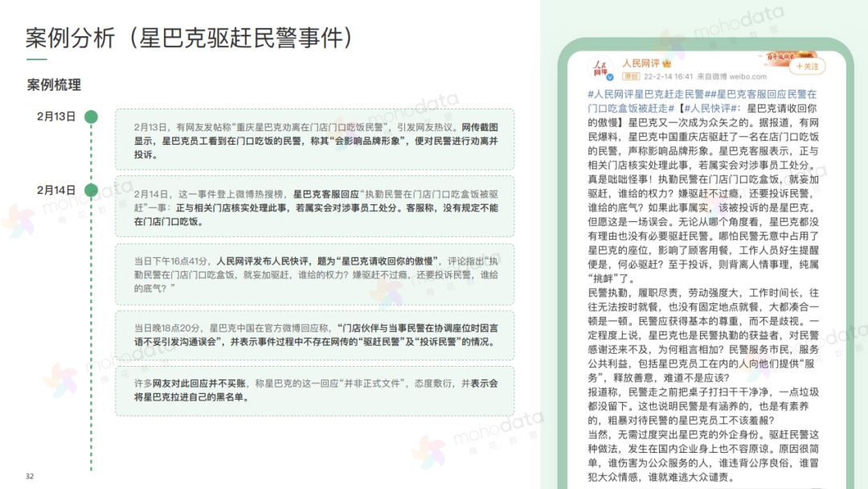Click the 2月14日 date label
The image size is (868, 489).
point(56,190)
